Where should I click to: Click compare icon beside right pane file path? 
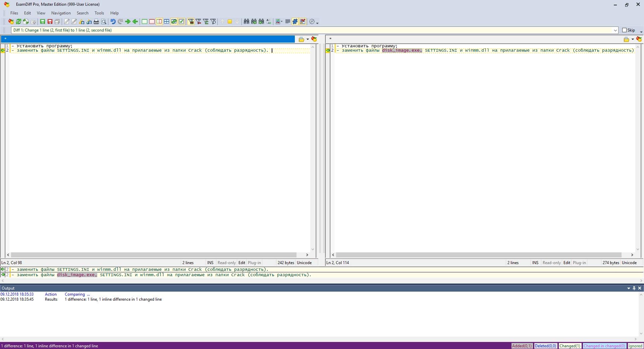pyautogui.click(x=639, y=39)
